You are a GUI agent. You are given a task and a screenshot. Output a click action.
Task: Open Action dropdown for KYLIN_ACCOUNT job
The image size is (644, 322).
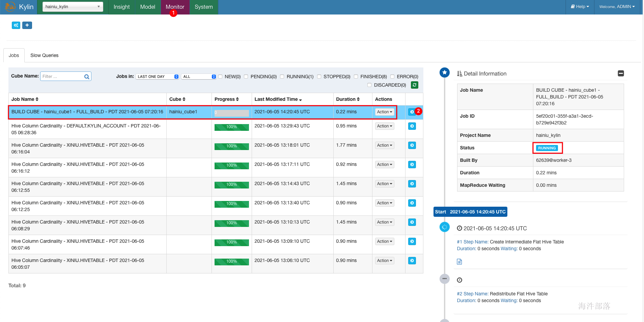(x=385, y=126)
